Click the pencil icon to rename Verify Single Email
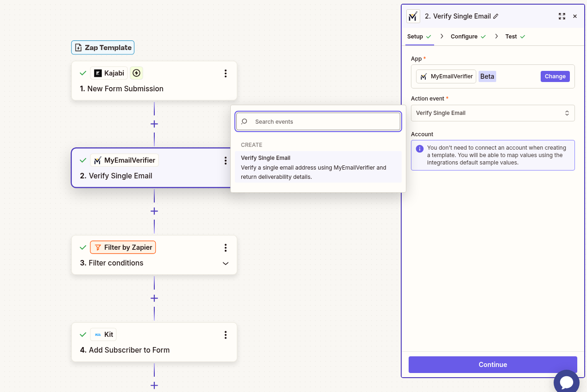This screenshot has height=392, width=587. [496, 16]
